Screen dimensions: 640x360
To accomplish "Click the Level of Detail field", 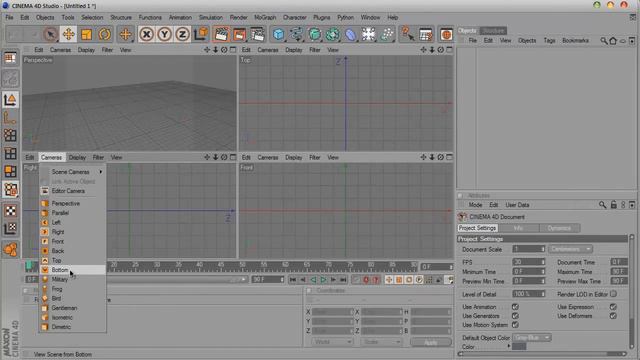I will pos(529,294).
